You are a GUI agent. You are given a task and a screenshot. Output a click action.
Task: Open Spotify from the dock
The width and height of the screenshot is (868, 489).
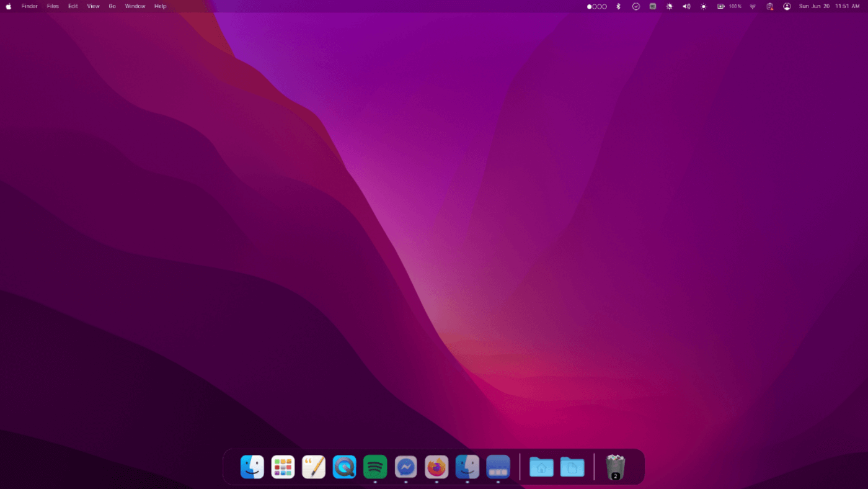pyautogui.click(x=375, y=467)
